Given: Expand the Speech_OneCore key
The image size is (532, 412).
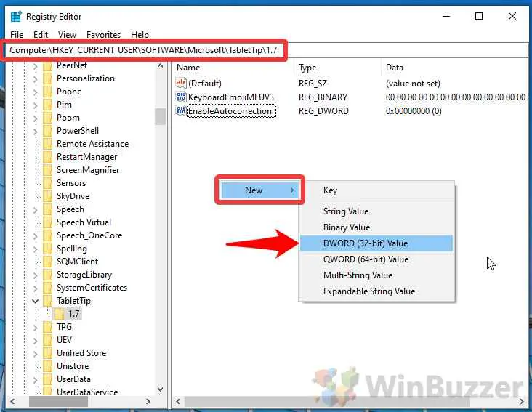Looking at the screenshot, I should tap(36, 236).
